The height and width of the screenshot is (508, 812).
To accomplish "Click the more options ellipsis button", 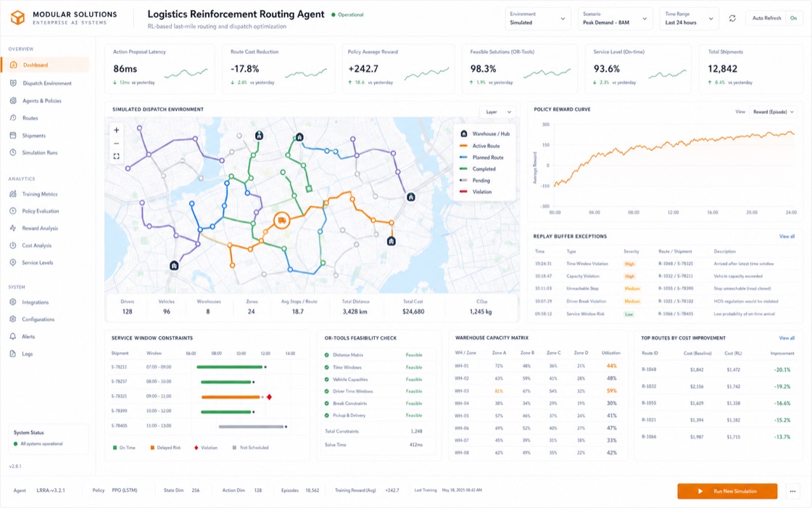I will tap(793, 491).
